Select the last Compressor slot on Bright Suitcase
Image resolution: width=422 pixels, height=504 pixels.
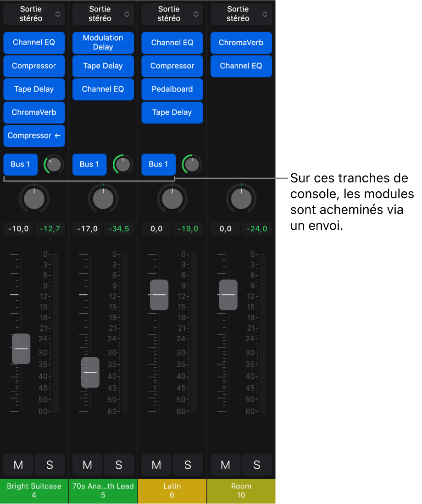pyautogui.click(x=34, y=136)
